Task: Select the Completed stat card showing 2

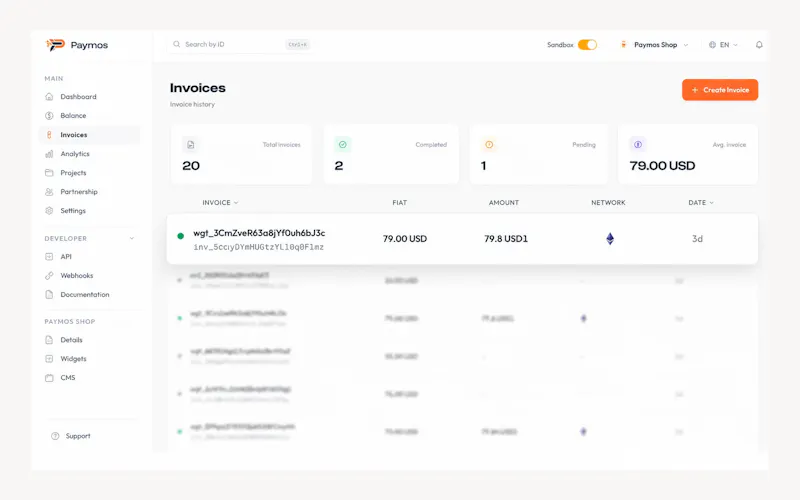Action: point(391,154)
